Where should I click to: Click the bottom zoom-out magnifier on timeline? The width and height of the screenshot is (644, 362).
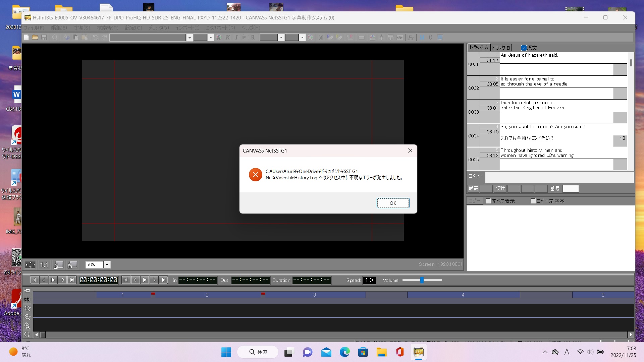point(27,335)
